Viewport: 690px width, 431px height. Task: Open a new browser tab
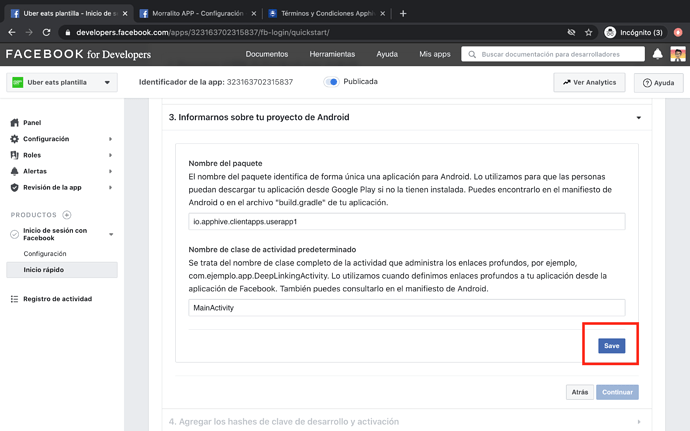pos(403,14)
